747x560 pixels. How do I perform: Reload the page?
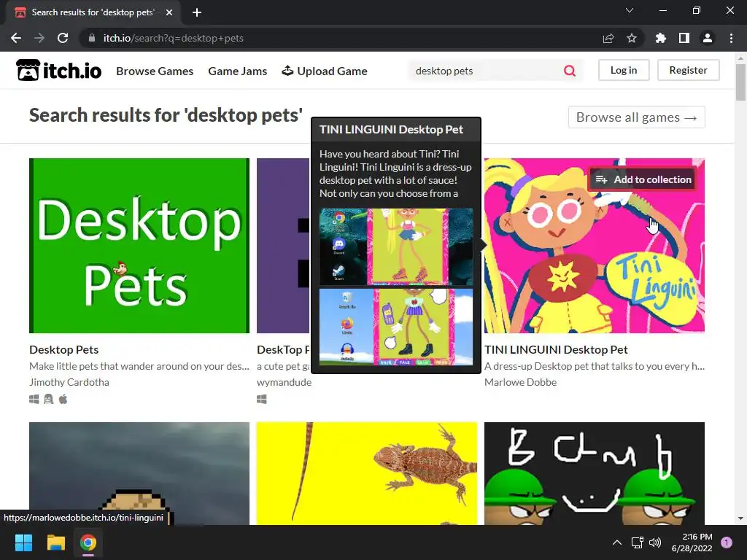(63, 38)
